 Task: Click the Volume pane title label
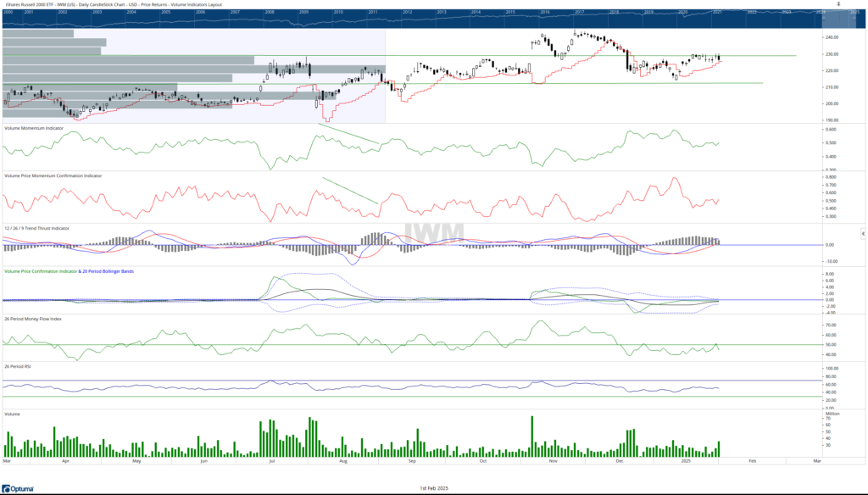coord(13,414)
